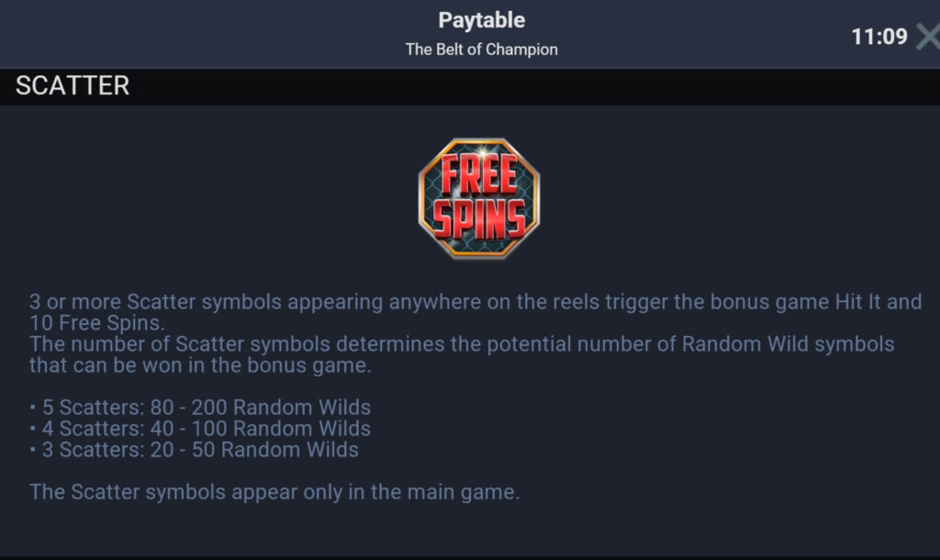Click the bullet dot before 5 Scatters
The width and height of the screenshot is (940, 560).
pyautogui.click(x=32, y=407)
